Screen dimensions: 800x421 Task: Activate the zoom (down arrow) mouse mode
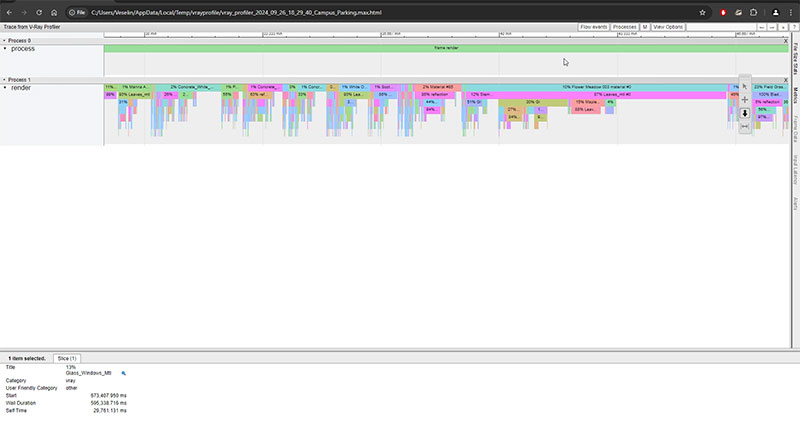744,113
